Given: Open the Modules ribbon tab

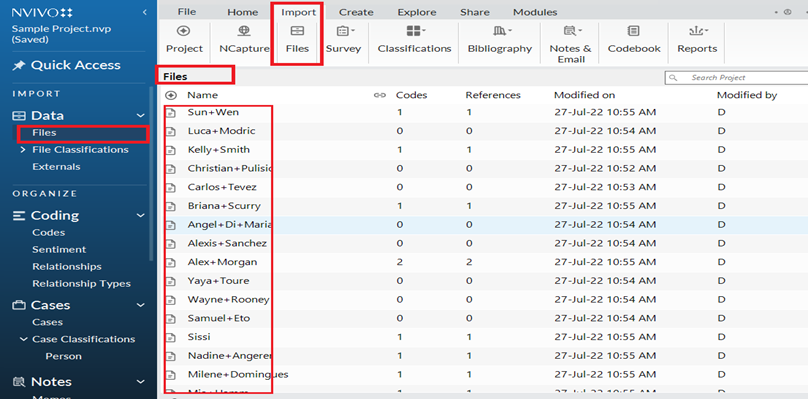Looking at the screenshot, I should coord(535,12).
